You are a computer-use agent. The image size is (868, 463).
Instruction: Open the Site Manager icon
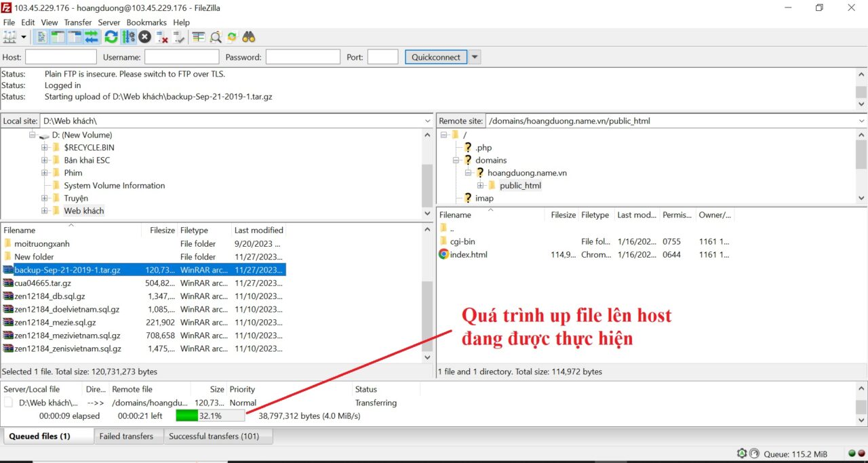(x=9, y=37)
